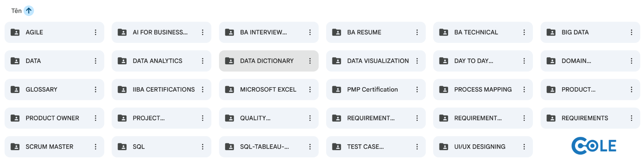This screenshot has height=161, width=644.
Task: Click the Tên sort field label
Action: click(16, 11)
